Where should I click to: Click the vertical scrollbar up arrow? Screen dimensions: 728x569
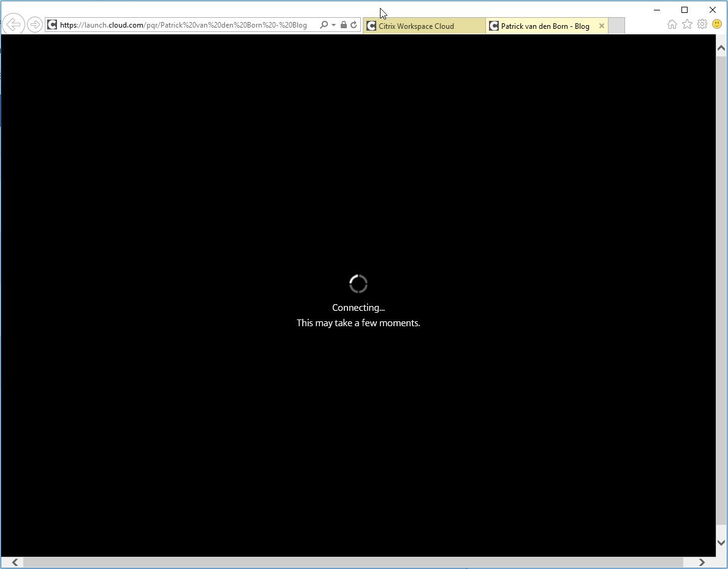coord(721,48)
